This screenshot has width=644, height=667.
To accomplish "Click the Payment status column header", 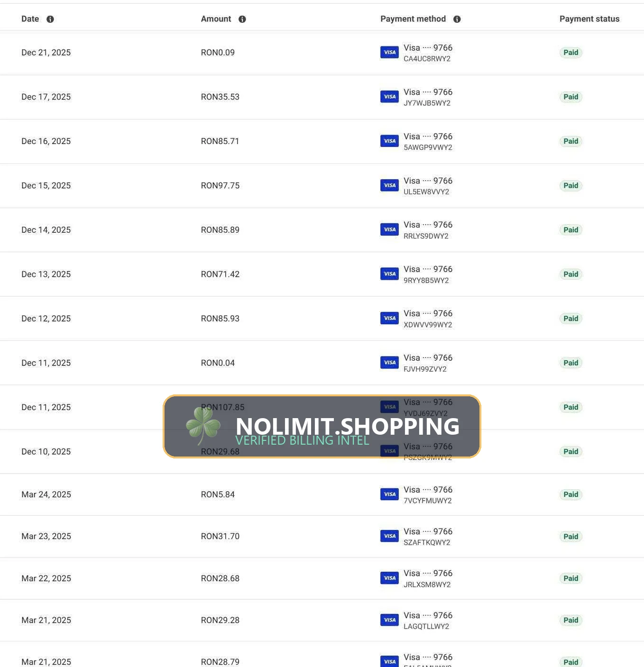I will coord(589,19).
